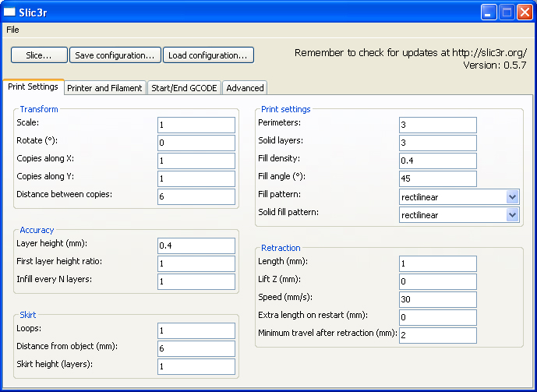Select the Perimeters input field
The image size is (537, 392).
(x=437, y=125)
